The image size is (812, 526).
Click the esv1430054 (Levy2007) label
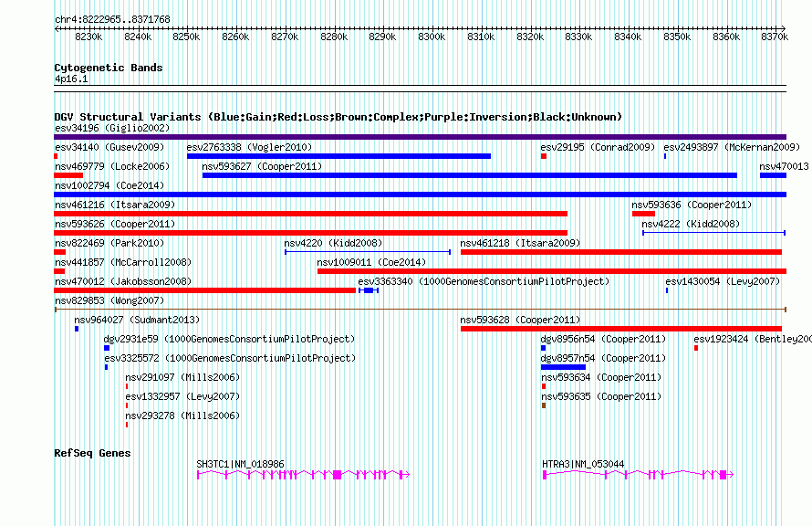pyautogui.click(x=723, y=281)
